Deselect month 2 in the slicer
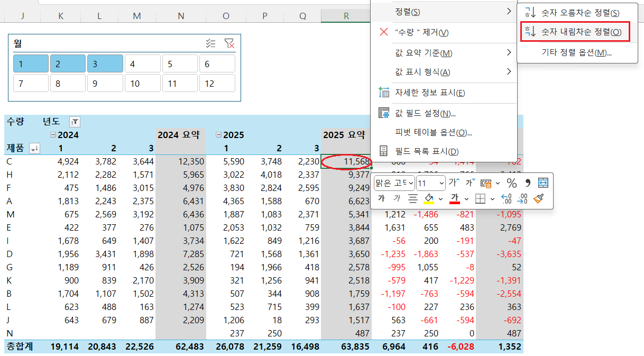The height and width of the screenshot is (356, 644). coord(68,63)
